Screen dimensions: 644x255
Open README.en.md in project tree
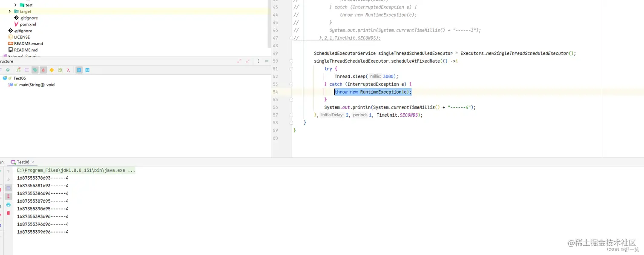(29, 43)
